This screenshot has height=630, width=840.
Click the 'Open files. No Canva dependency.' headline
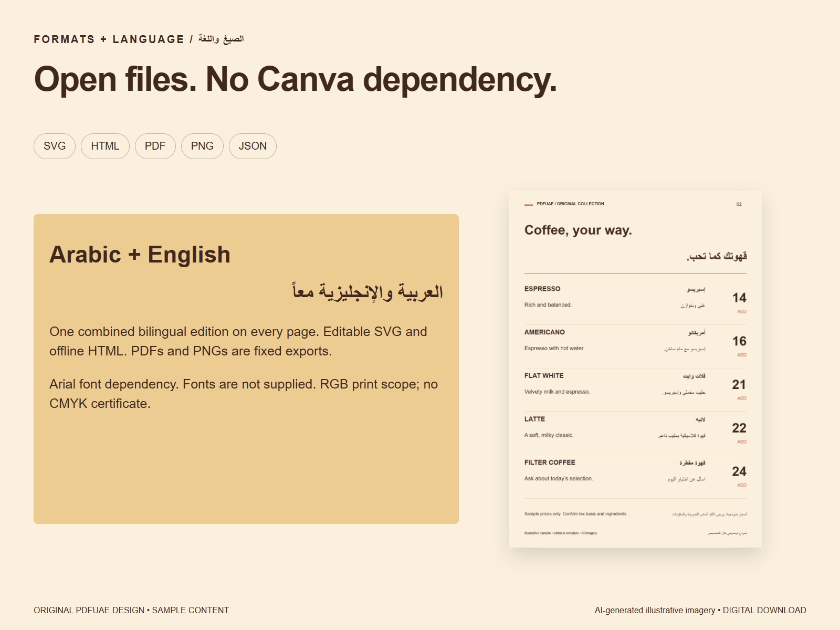tap(295, 79)
